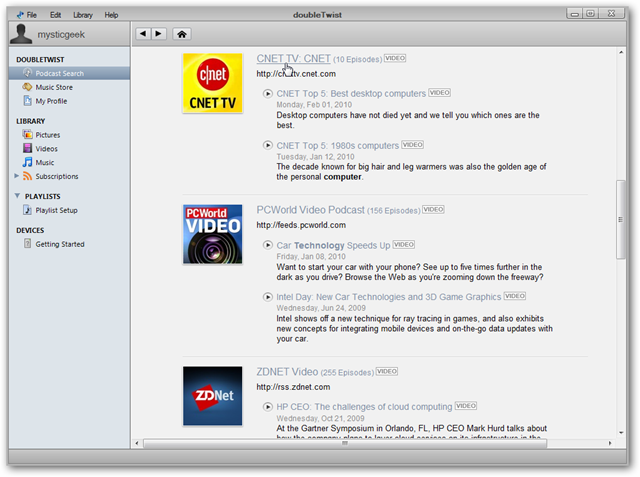Click the vertical scrollbar thumb
The image size is (640, 477).
pyautogui.click(x=621, y=220)
